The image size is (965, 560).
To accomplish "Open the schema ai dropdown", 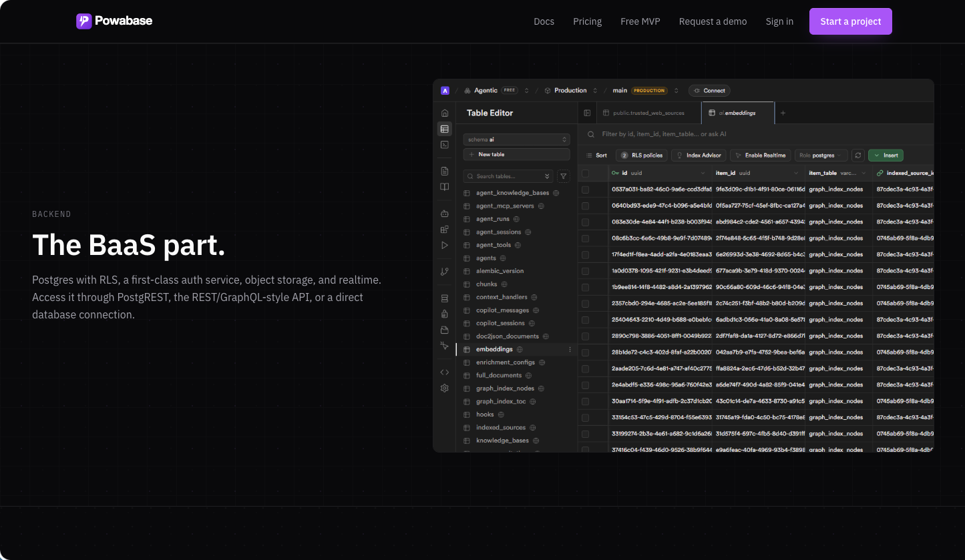I will (x=516, y=139).
